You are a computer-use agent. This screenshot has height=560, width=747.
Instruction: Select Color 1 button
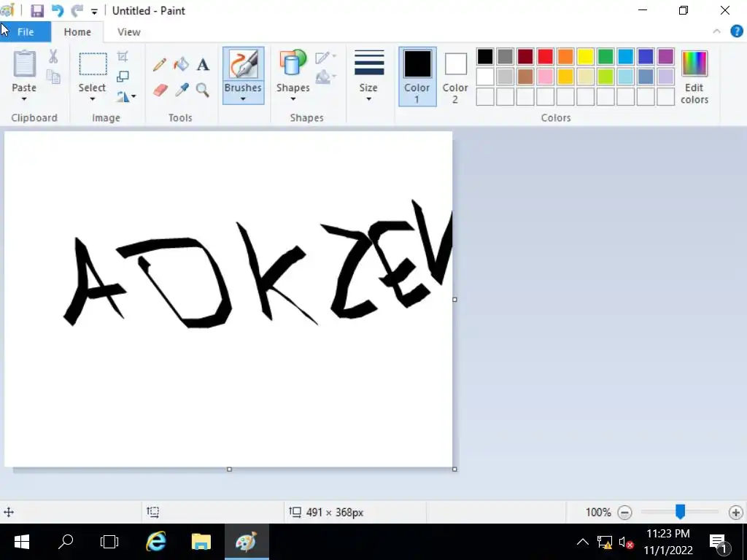[417, 76]
